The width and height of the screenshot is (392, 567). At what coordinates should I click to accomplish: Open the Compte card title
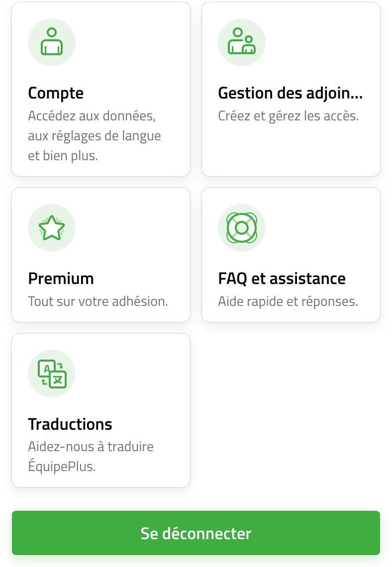(56, 94)
